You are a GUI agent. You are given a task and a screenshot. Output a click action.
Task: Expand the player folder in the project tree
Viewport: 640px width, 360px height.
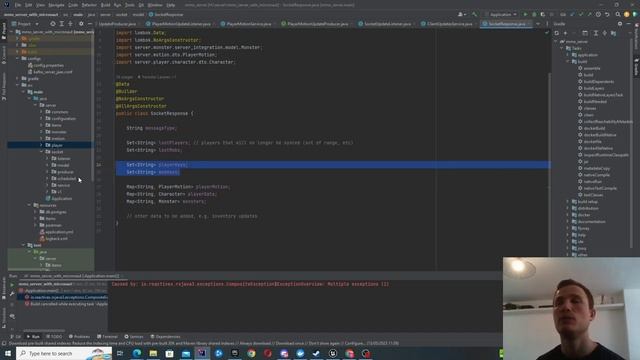[x=41, y=145]
